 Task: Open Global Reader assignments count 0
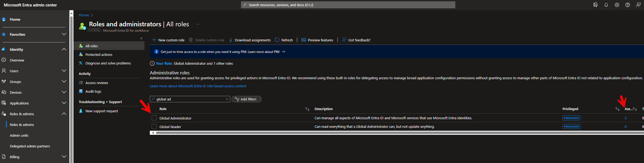coord(626,126)
